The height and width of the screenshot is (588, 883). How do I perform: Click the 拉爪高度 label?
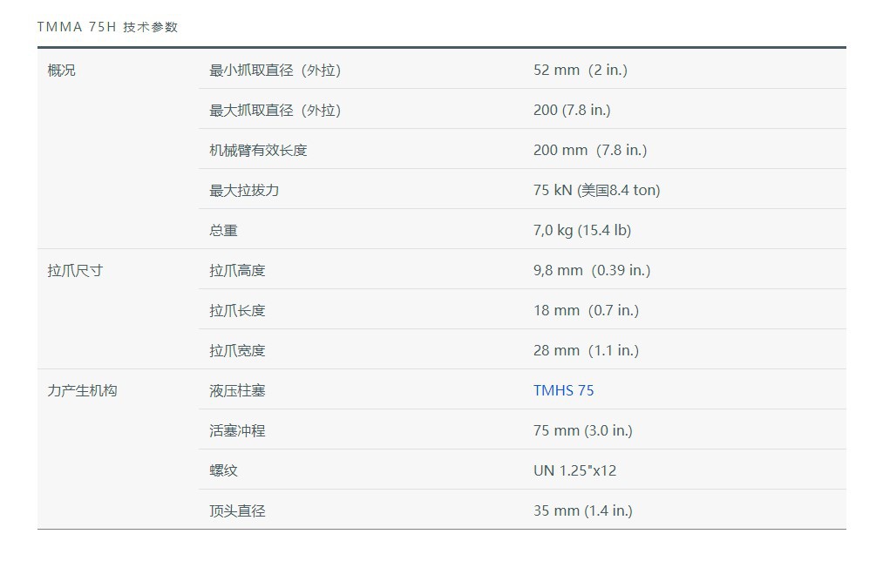click(237, 270)
